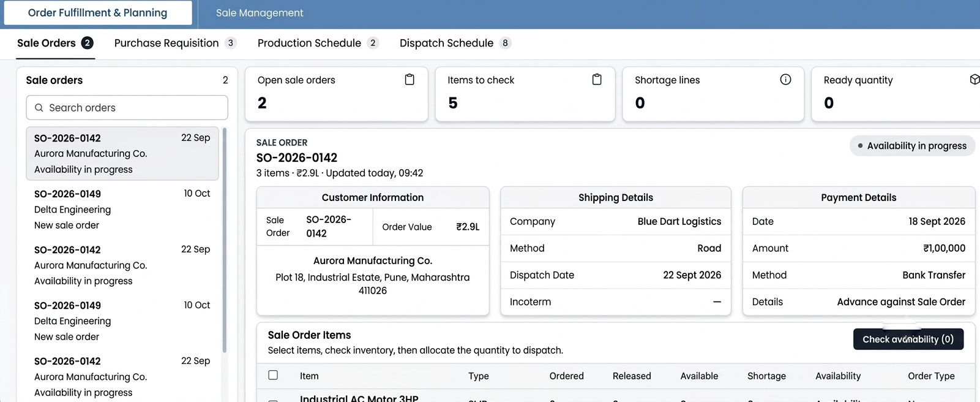This screenshot has width=980, height=402.
Task: Click the Plot 18, Industrial Estate address
Action: pyautogui.click(x=373, y=284)
